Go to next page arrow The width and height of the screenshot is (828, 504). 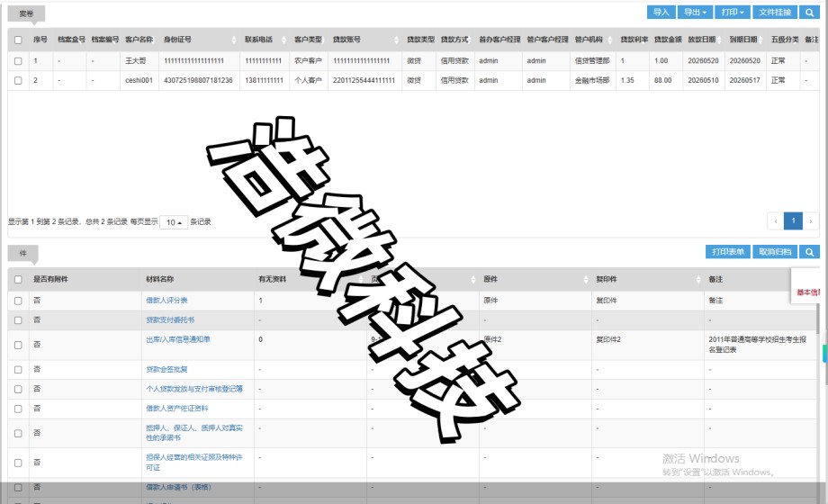[811, 220]
